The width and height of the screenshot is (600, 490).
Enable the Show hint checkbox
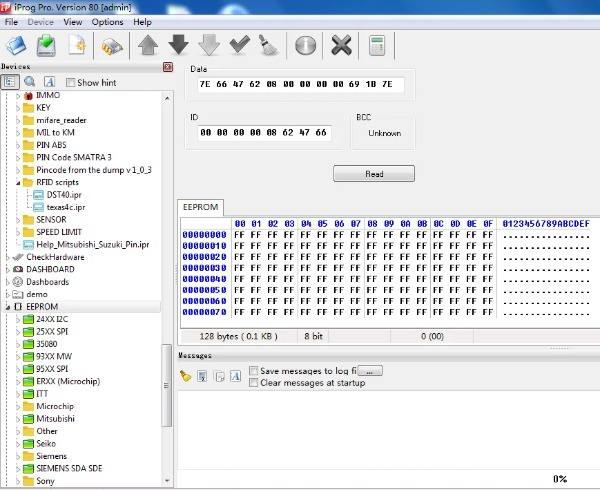click(71, 82)
